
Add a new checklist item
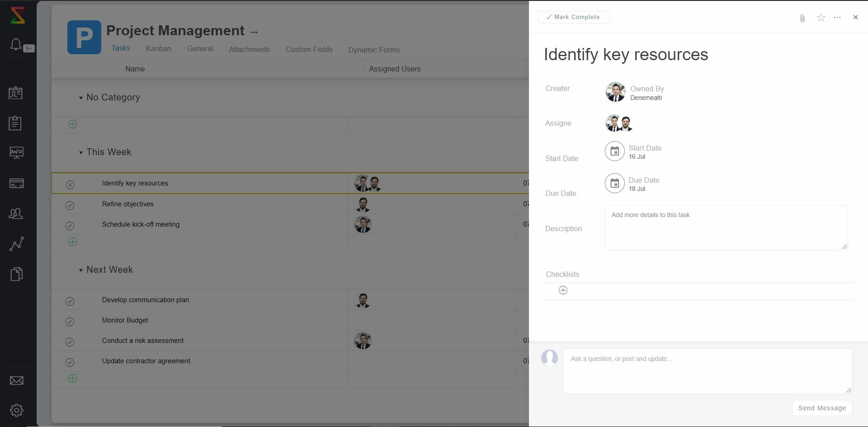[x=563, y=290]
